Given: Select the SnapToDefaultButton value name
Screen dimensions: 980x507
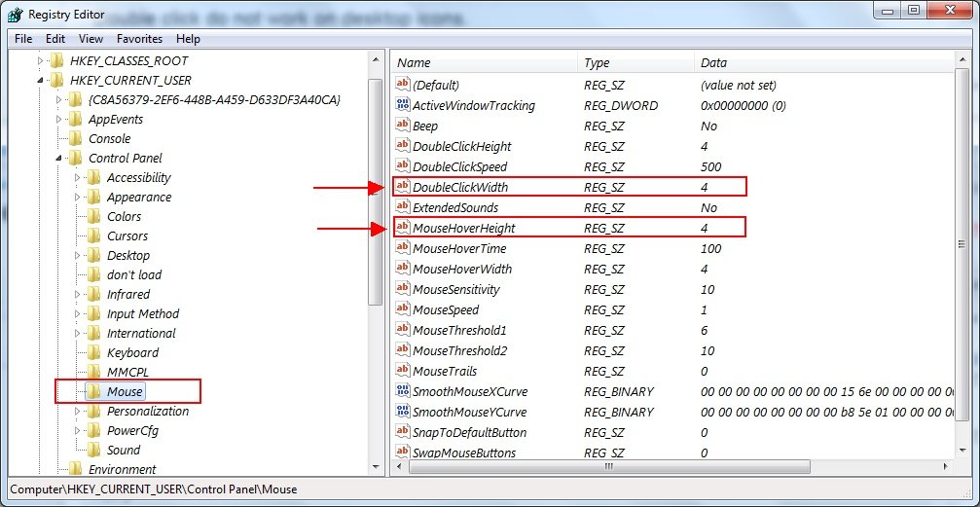Looking at the screenshot, I should tap(469, 432).
